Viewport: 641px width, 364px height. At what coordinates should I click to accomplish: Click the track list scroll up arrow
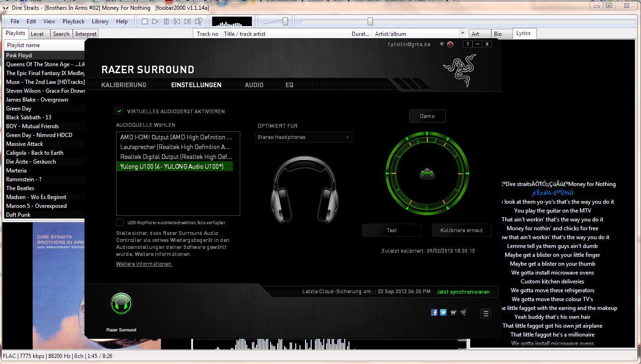click(463, 34)
